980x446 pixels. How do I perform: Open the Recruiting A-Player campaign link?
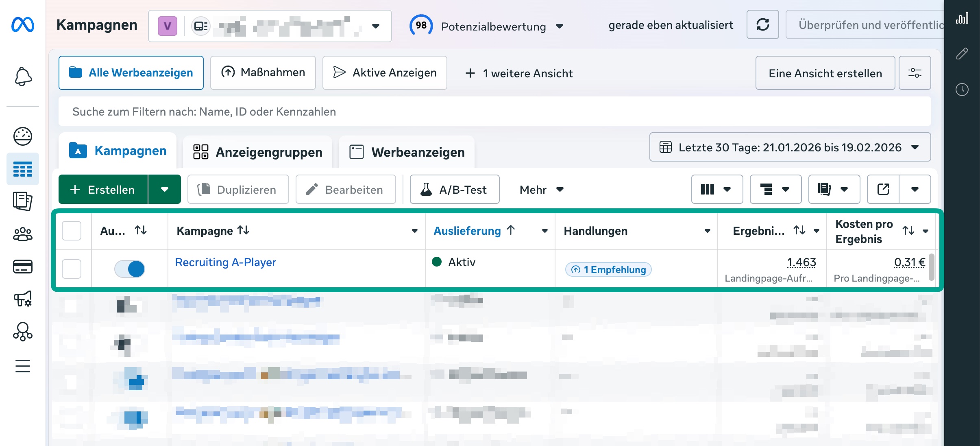[x=225, y=262]
